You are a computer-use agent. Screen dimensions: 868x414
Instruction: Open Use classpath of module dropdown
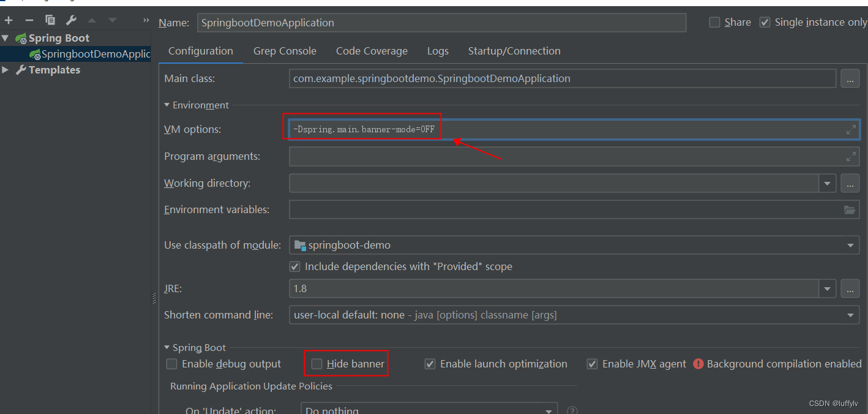point(851,245)
